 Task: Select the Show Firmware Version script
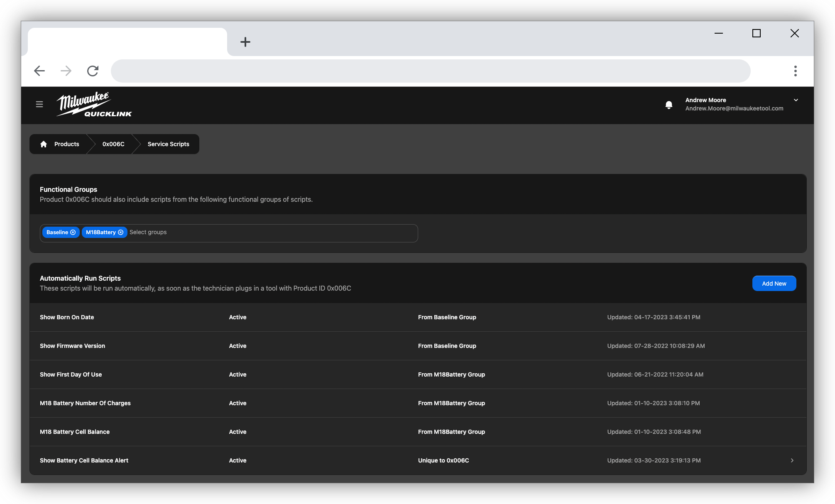coord(72,346)
